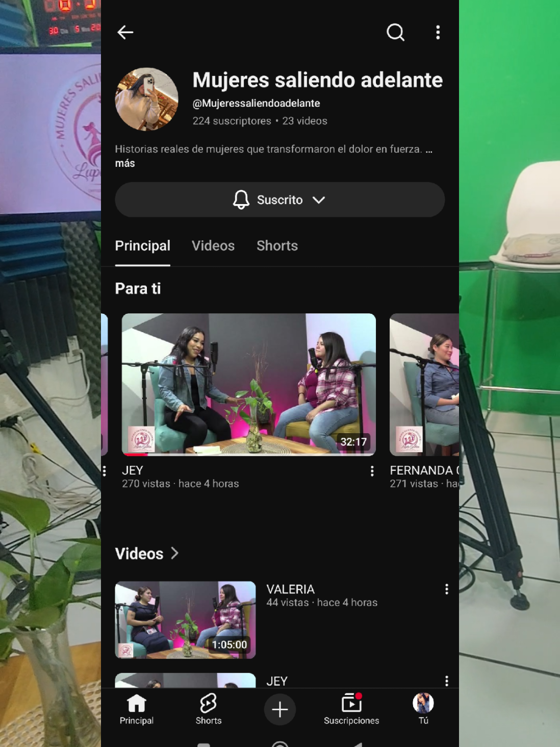Click the channel handle @Mujeressaliendoadelante
This screenshot has width=560, height=747.
click(256, 104)
